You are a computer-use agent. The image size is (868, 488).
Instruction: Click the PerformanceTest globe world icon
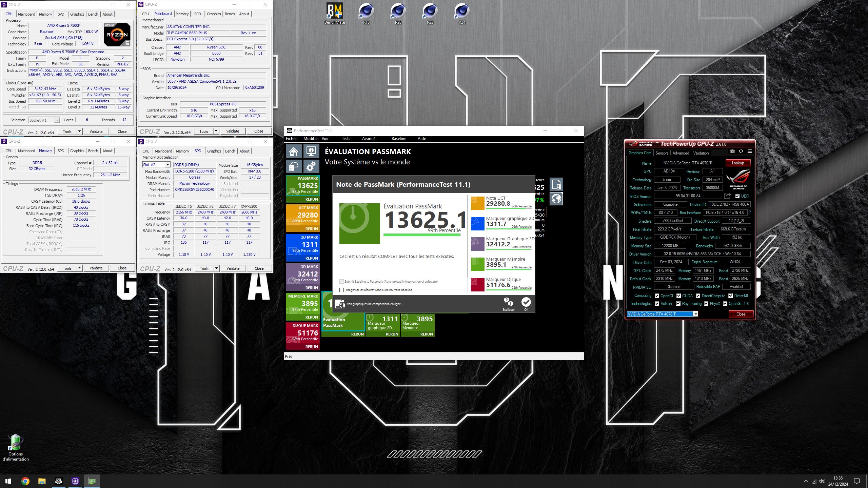pyautogui.click(x=556, y=199)
